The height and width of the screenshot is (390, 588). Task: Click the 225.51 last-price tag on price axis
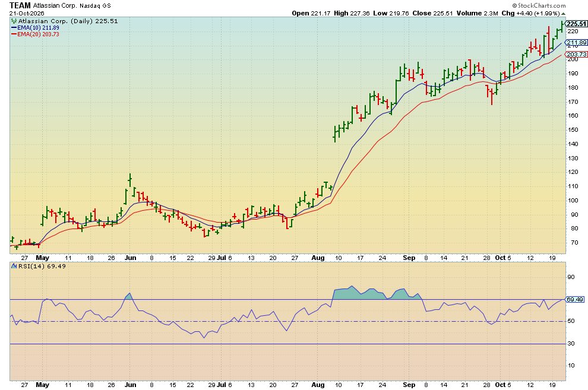(x=576, y=24)
